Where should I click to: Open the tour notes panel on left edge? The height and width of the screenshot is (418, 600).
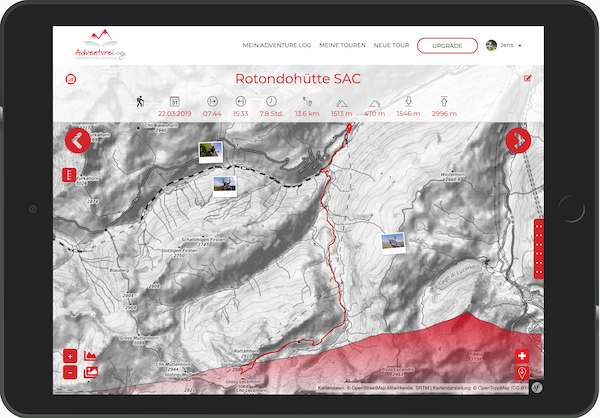(x=69, y=175)
